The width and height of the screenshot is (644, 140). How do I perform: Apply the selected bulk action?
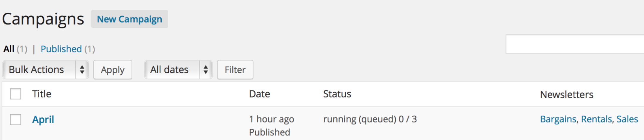(x=113, y=70)
